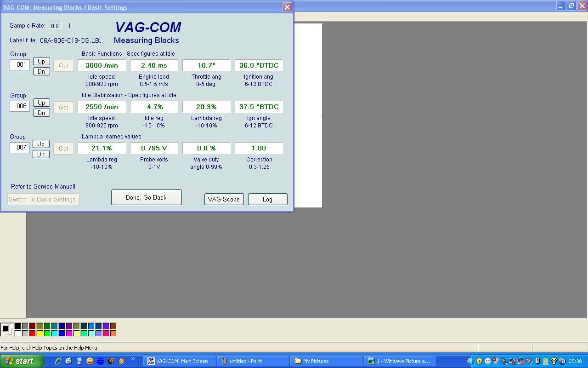
Task: Click the Sample Rate 0.9 field
Action: pos(55,26)
